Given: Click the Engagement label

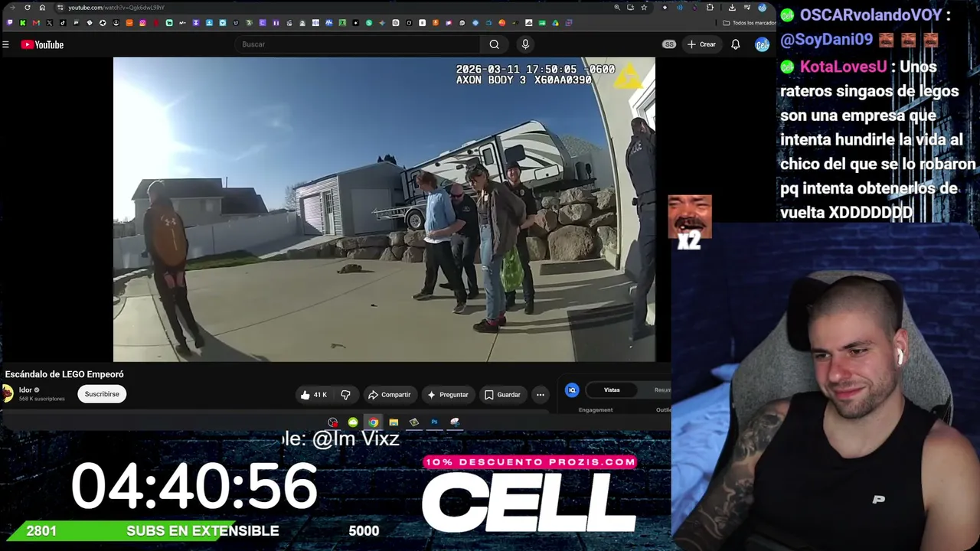Looking at the screenshot, I should click(x=596, y=410).
